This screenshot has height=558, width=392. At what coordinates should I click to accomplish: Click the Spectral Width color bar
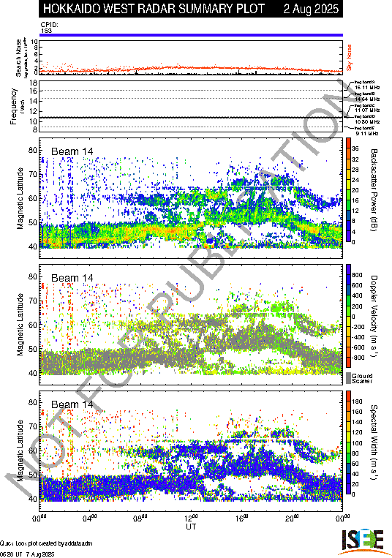348,442
